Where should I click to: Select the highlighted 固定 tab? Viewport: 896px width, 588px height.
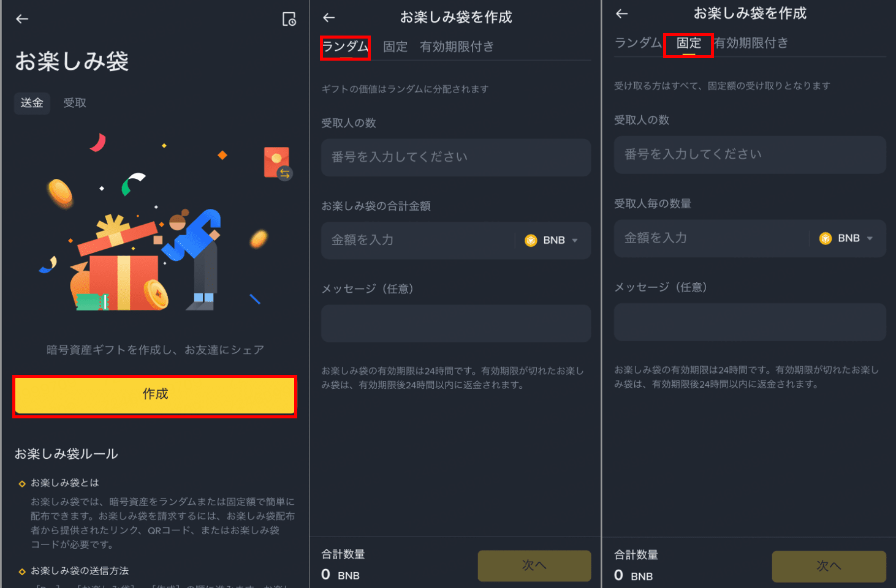[688, 44]
